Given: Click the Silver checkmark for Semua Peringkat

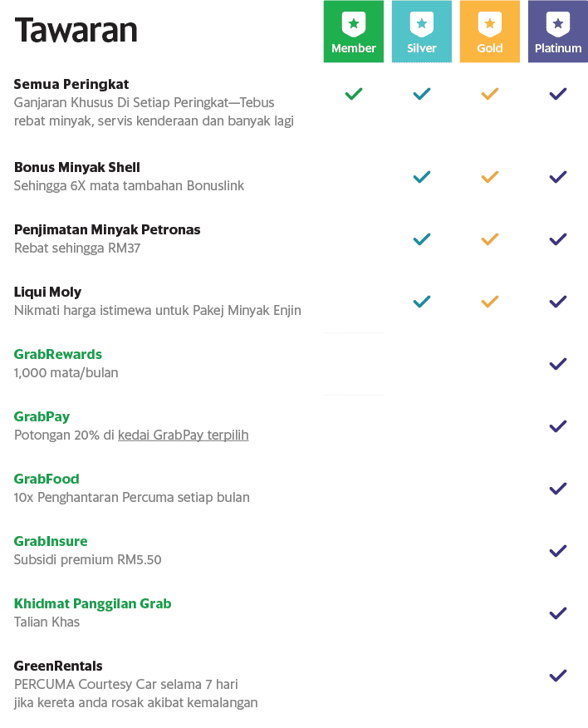Looking at the screenshot, I should click(421, 94).
